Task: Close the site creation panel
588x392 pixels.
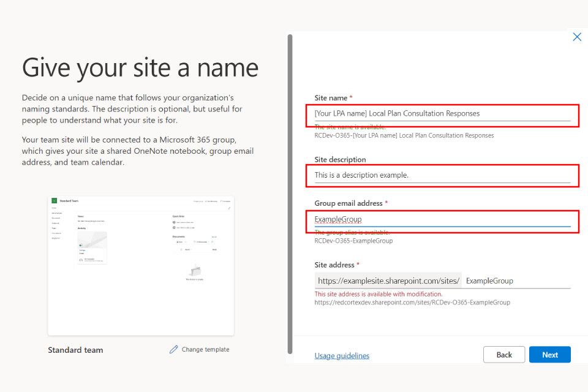Action: [576, 37]
